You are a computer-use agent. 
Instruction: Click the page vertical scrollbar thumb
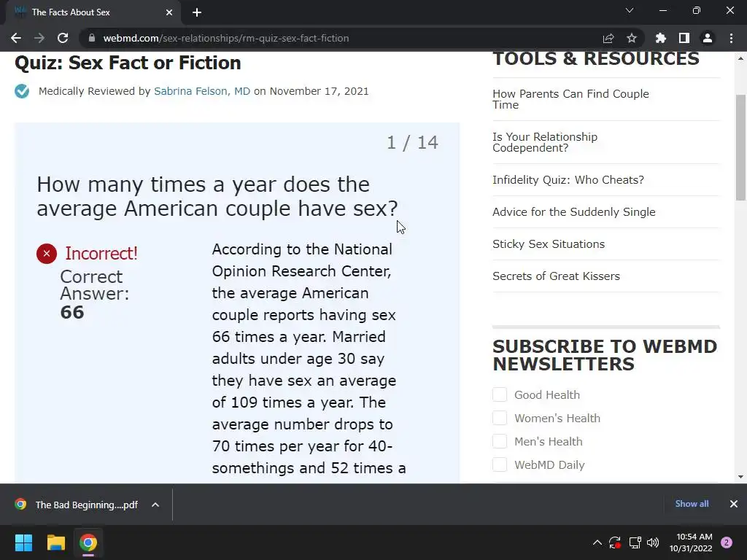coord(740,147)
